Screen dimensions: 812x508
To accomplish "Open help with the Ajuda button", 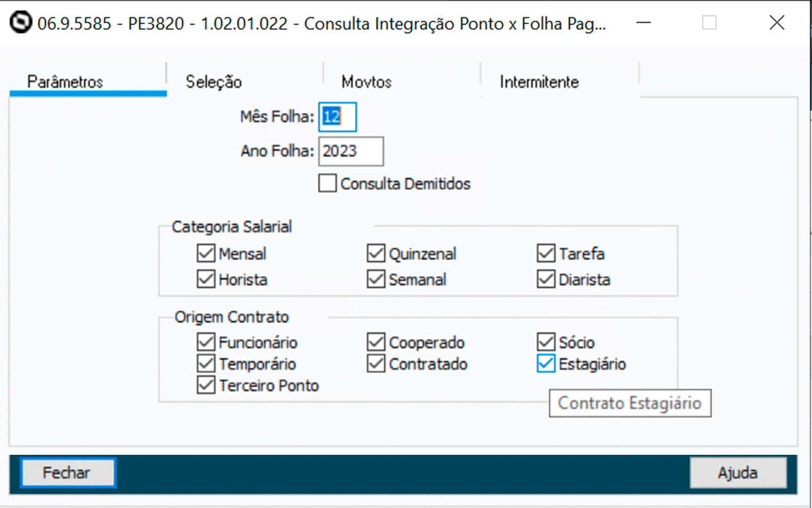I will coord(737,473).
